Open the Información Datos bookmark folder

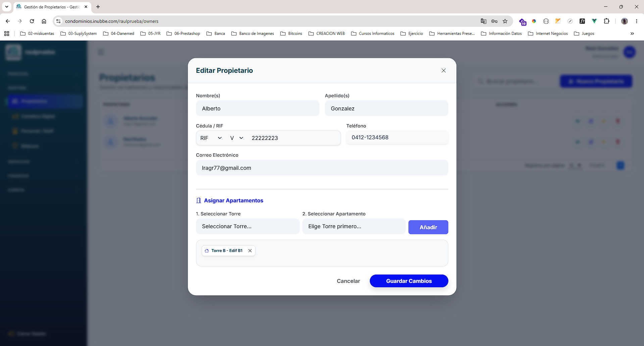tap(501, 34)
